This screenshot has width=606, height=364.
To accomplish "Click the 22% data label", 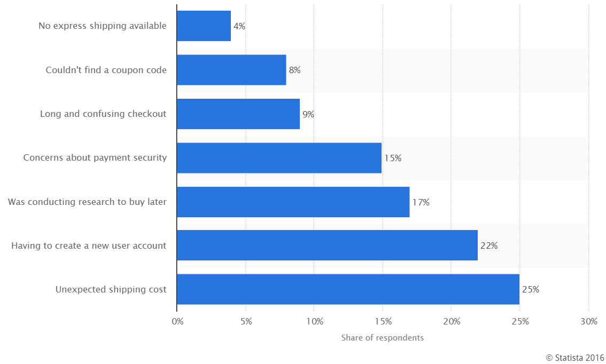I will (x=489, y=246).
